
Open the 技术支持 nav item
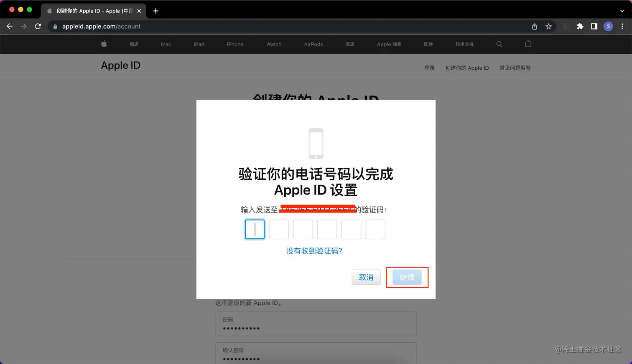[x=464, y=44]
